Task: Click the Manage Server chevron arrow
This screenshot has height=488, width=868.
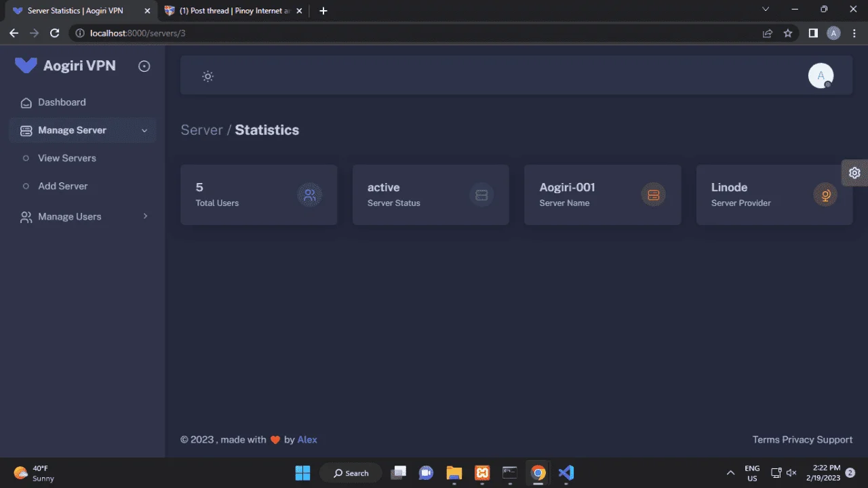Action: coord(144,131)
